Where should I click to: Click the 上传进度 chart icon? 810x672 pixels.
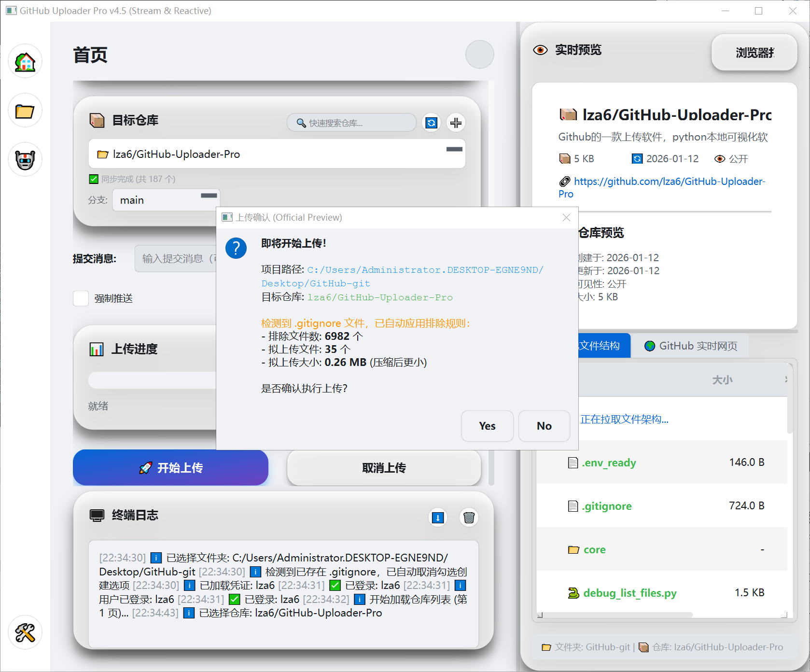coord(97,349)
